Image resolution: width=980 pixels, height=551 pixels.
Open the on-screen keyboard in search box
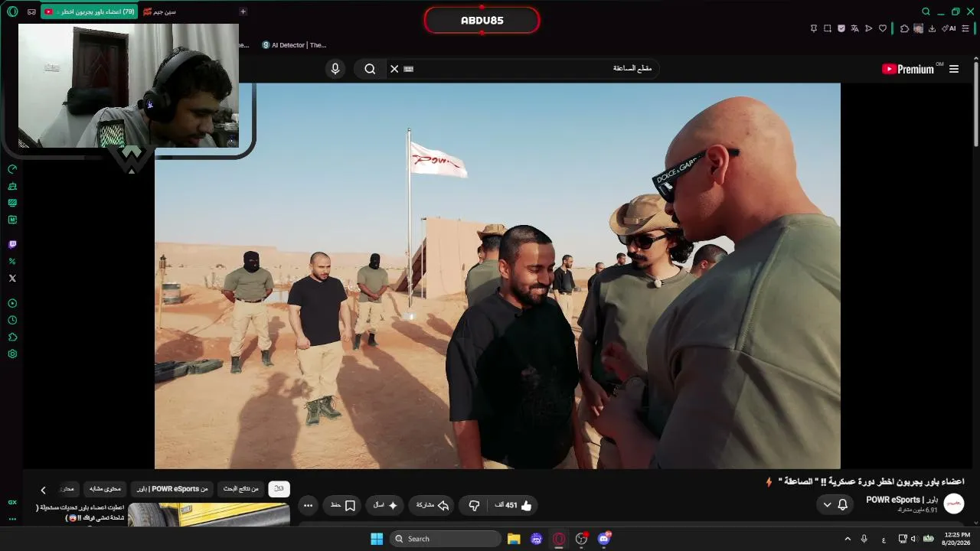(x=409, y=69)
